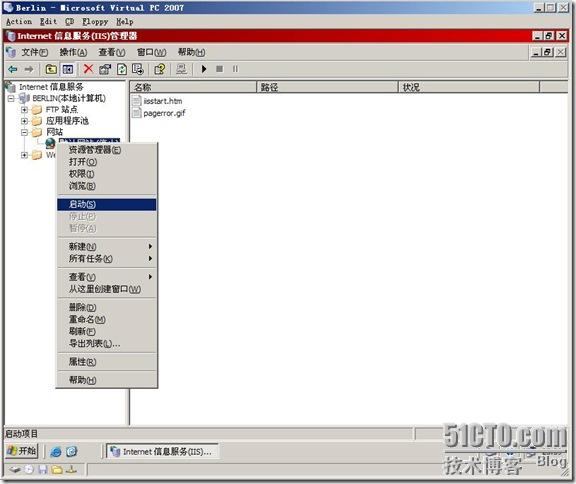The height and width of the screenshot is (484, 576).
Task: Click the 路径 column header
Action: tap(327, 87)
